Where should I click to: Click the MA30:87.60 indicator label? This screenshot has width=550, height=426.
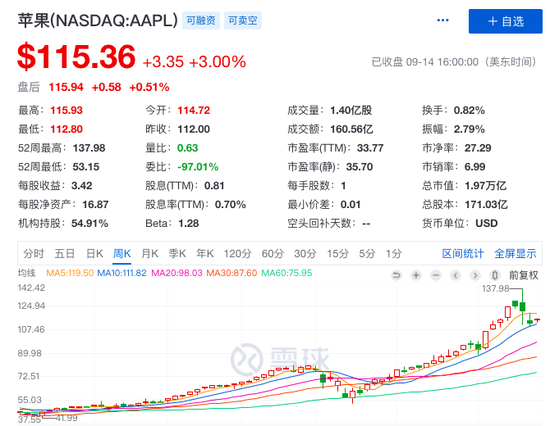point(232,273)
